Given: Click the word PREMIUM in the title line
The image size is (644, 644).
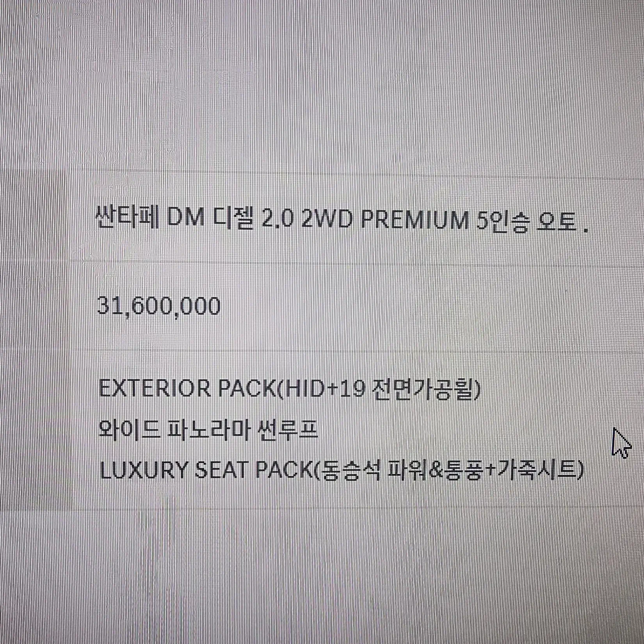Looking at the screenshot, I should (x=415, y=220).
